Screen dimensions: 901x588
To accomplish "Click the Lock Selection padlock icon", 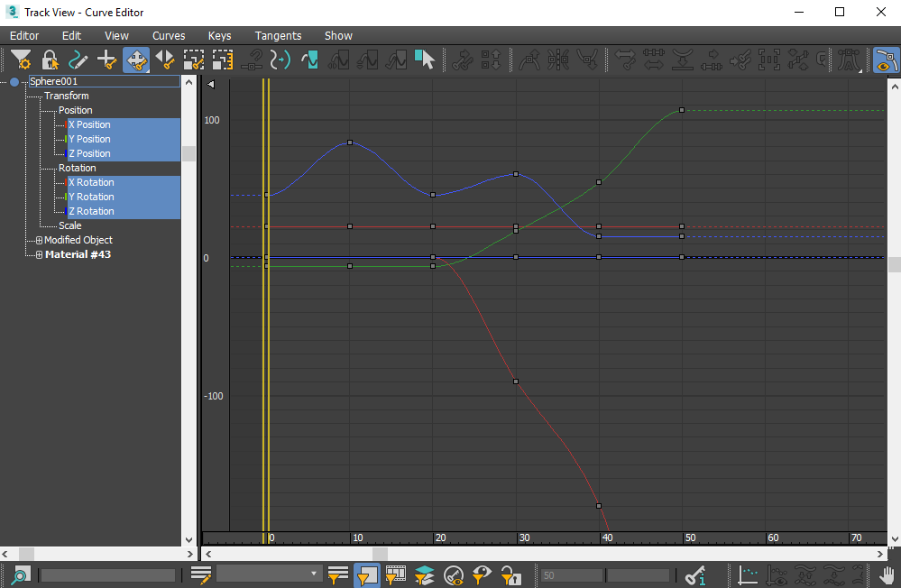I will (x=50, y=60).
